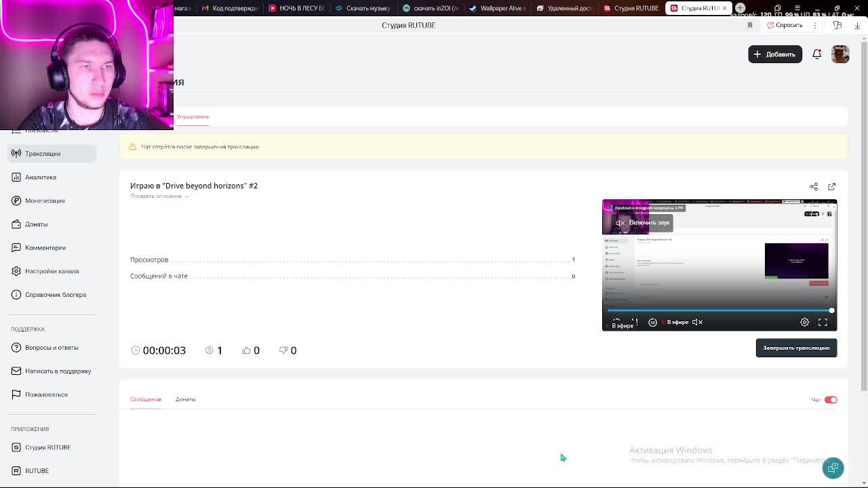Viewport: 868px width, 488px height.
Task: Open Пожаловаться link
Action: point(46,394)
